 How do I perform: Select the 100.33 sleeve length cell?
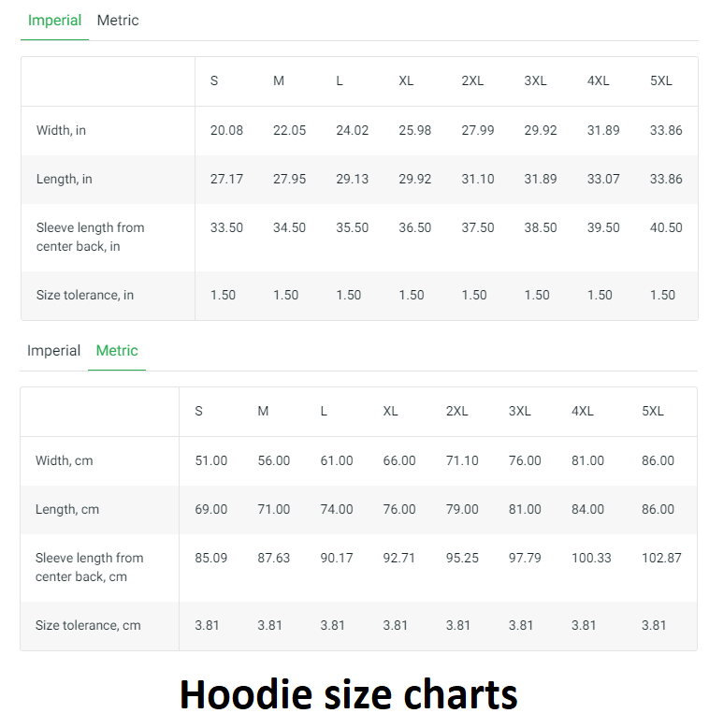pyautogui.click(x=591, y=558)
